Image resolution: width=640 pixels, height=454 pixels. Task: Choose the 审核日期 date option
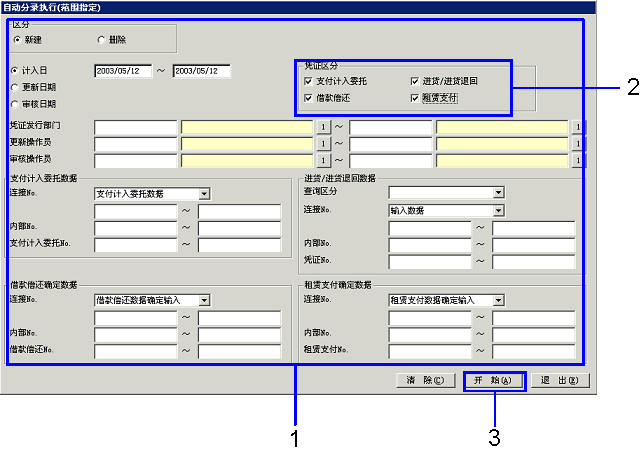point(15,104)
